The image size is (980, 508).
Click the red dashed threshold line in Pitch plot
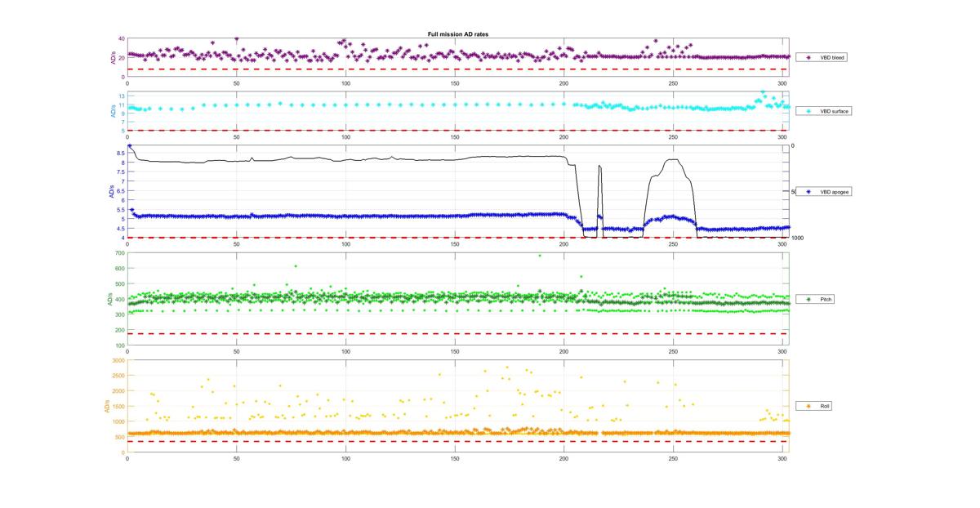click(457, 333)
